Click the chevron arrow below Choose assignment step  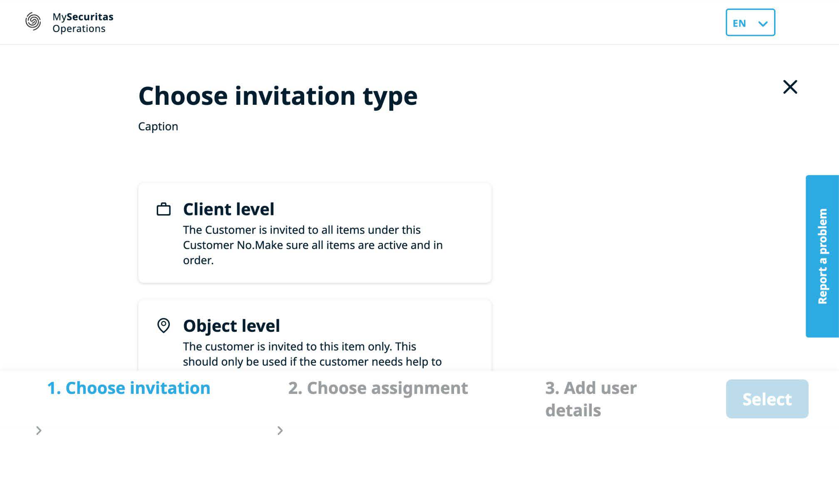pyautogui.click(x=280, y=430)
